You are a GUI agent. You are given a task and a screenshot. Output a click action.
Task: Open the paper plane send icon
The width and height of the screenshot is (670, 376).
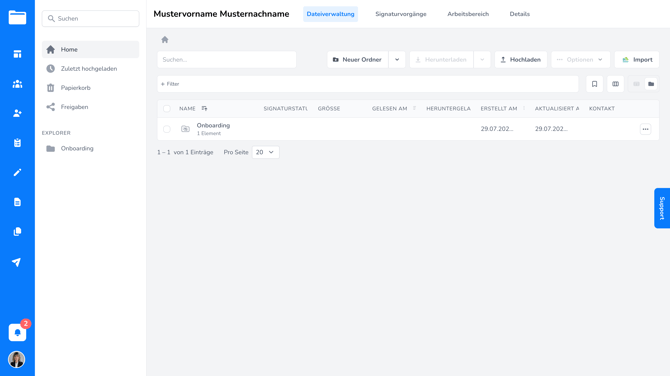point(16,262)
